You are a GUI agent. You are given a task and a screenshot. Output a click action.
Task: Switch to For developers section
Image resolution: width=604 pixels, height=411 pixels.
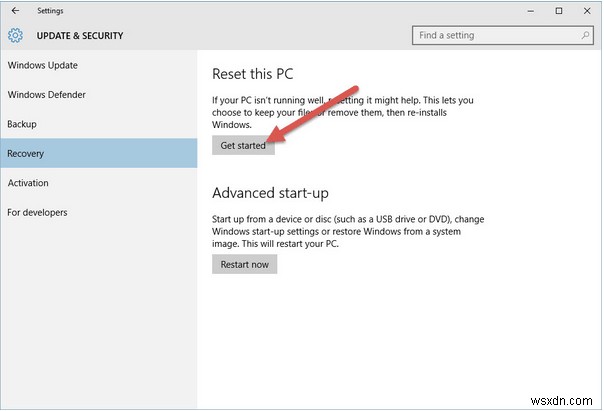pos(38,212)
